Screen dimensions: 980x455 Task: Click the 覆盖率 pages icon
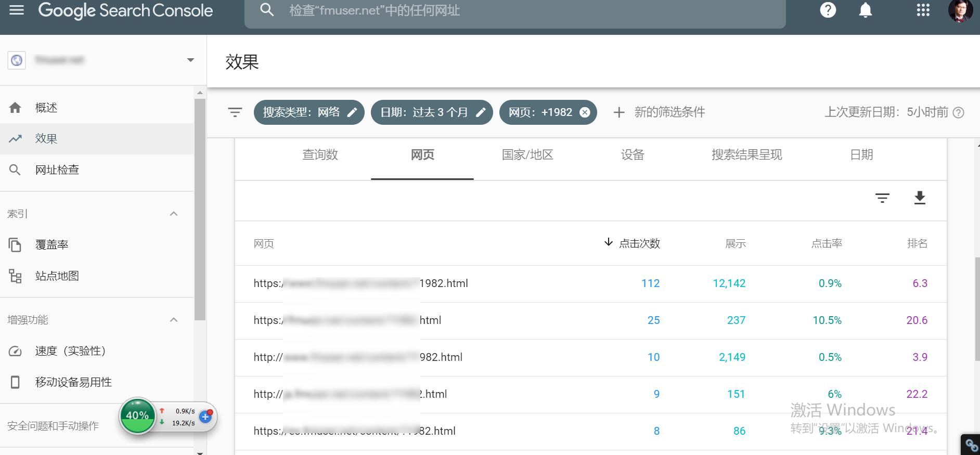click(15, 245)
